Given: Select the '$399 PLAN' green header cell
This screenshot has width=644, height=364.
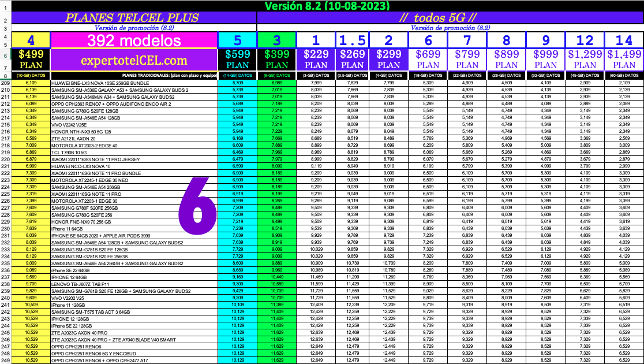Looking at the screenshot, I should point(276,60).
